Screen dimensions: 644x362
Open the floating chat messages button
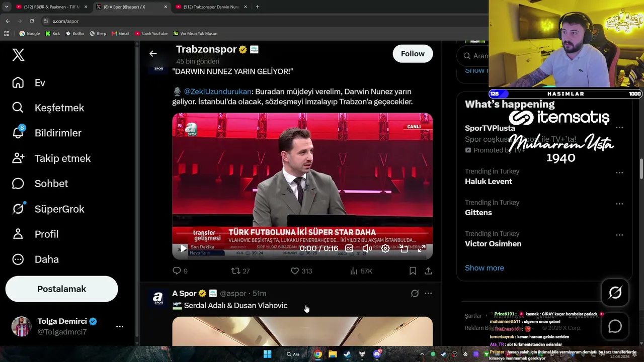click(x=615, y=326)
